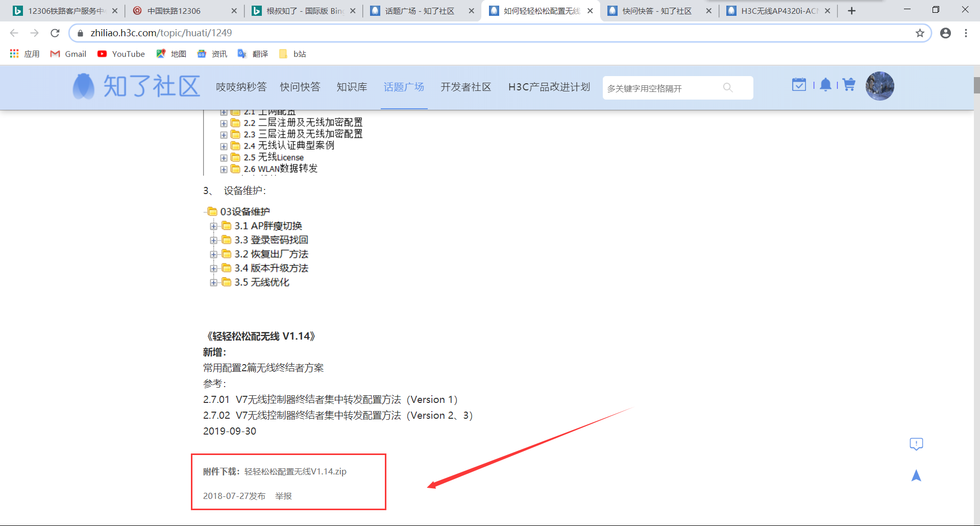This screenshot has width=980, height=526.
Task: Click the 03设备维护 folder icon
Action: click(x=212, y=211)
